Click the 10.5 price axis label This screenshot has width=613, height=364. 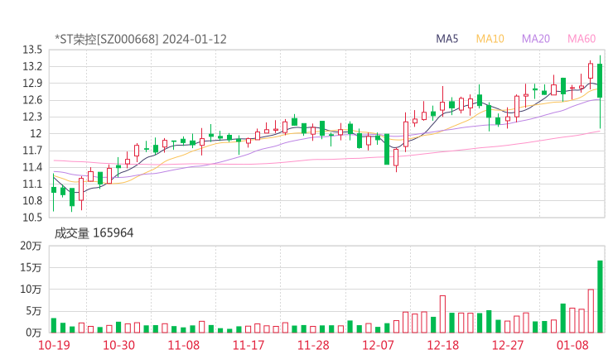(x=32, y=218)
